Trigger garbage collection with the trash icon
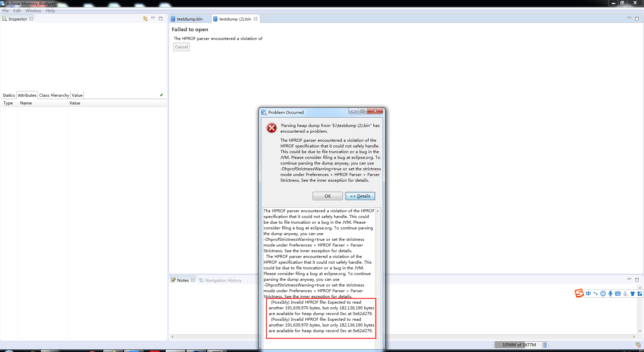The image size is (644, 352). pyautogui.click(x=545, y=345)
